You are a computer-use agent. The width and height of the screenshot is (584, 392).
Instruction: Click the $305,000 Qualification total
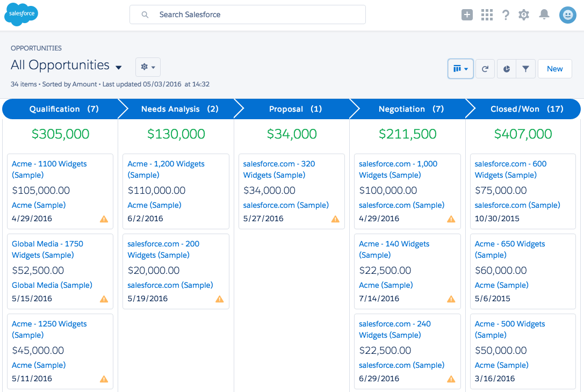(60, 134)
